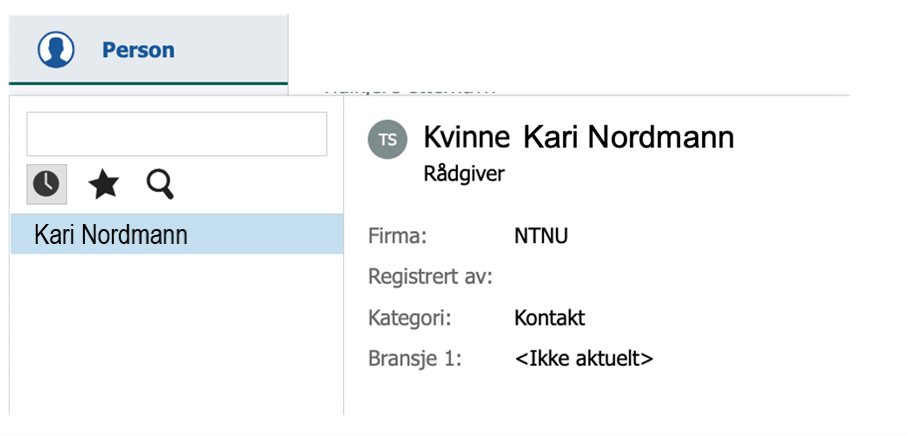Screen dimensions: 907x436
Task: Select the Rådgiver job title text
Action: [464, 173]
